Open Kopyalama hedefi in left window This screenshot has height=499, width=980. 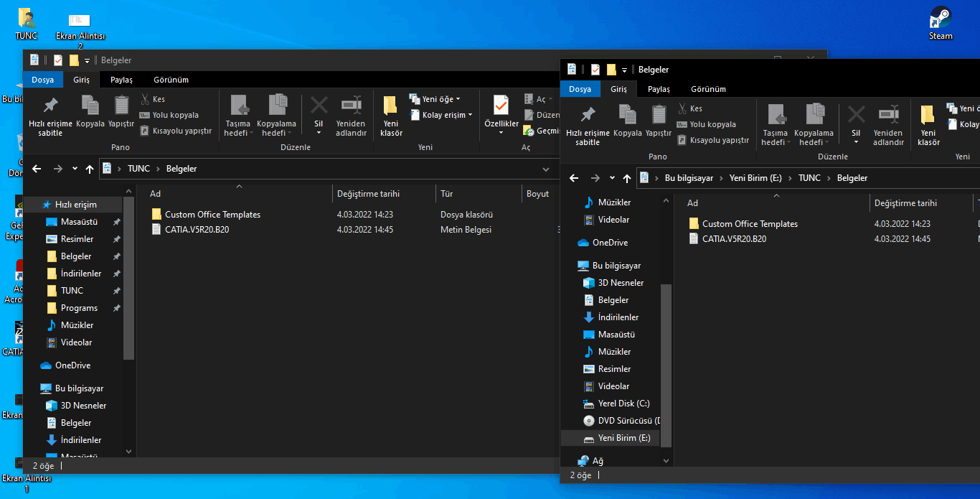pyautogui.click(x=276, y=116)
